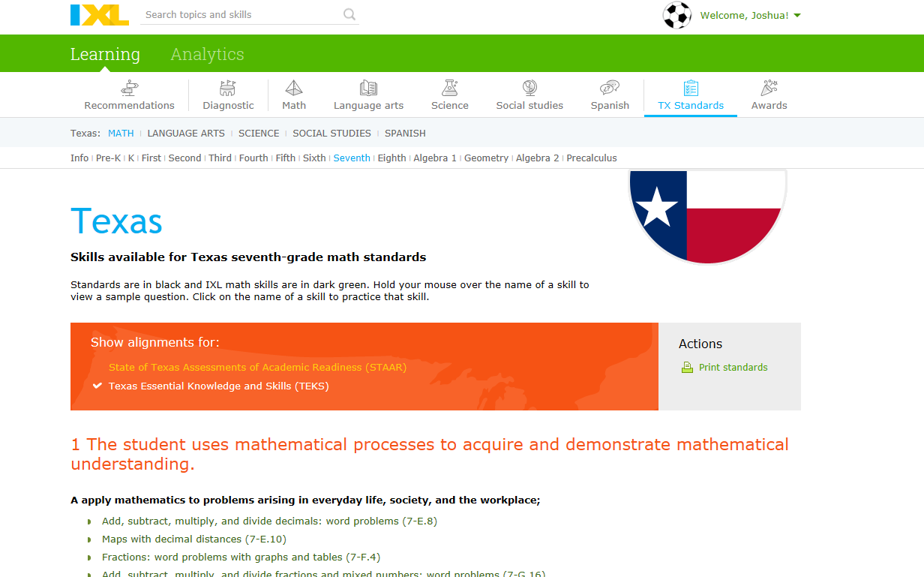The width and height of the screenshot is (924, 577).
Task: Select the Math triangle icon
Action: pyautogui.click(x=293, y=87)
